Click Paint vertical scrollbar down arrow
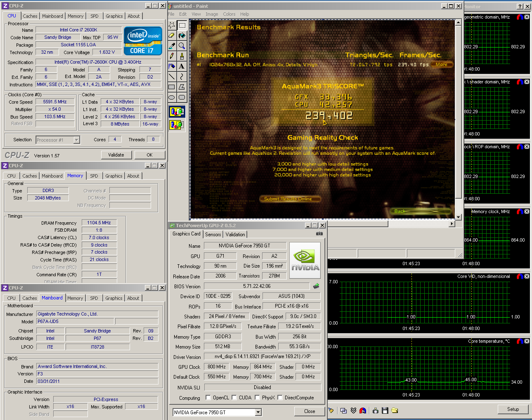The width and height of the screenshot is (532, 420). coord(458,217)
